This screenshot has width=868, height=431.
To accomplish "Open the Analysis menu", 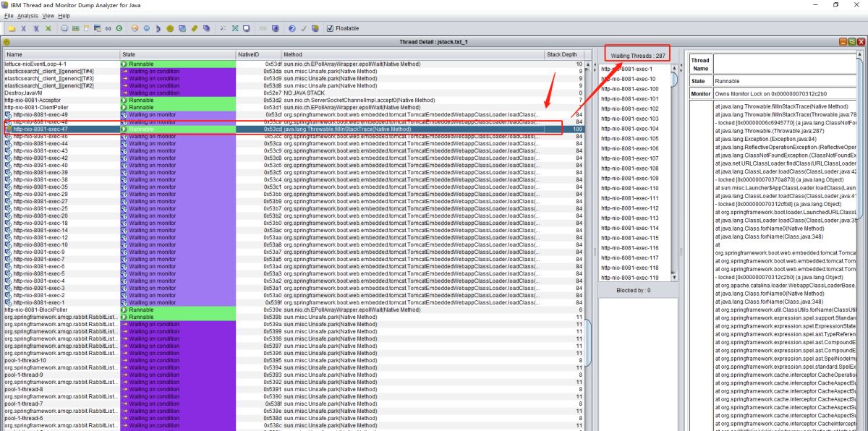I will pos(27,15).
